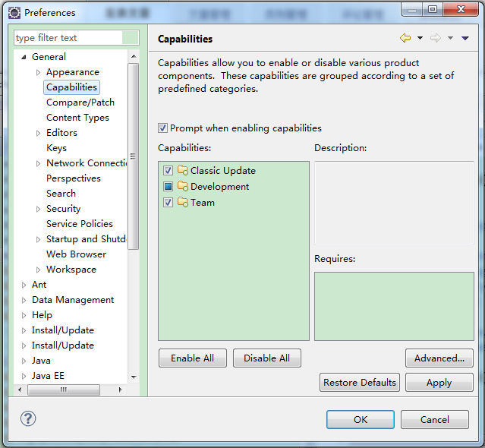Select the Editors tree item
This screenshot has height=448, width=485.
[61, 133]
